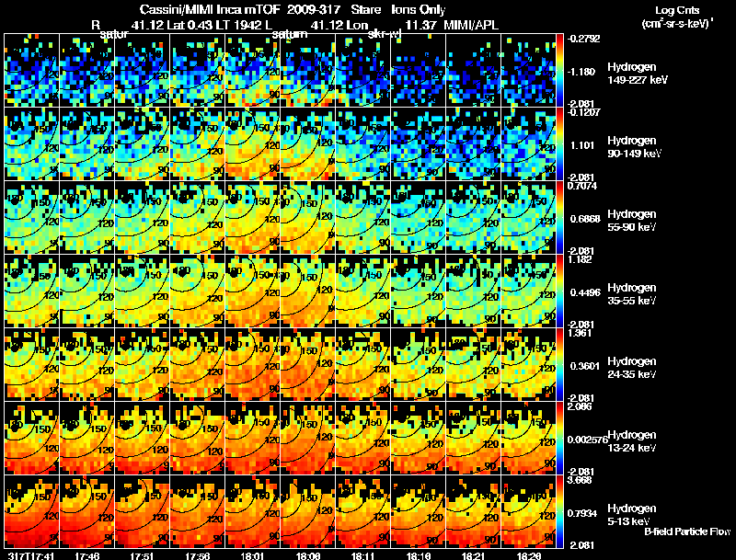Click the '18:21' time label
The image size is (736, 560).
(x=473, y=555)
